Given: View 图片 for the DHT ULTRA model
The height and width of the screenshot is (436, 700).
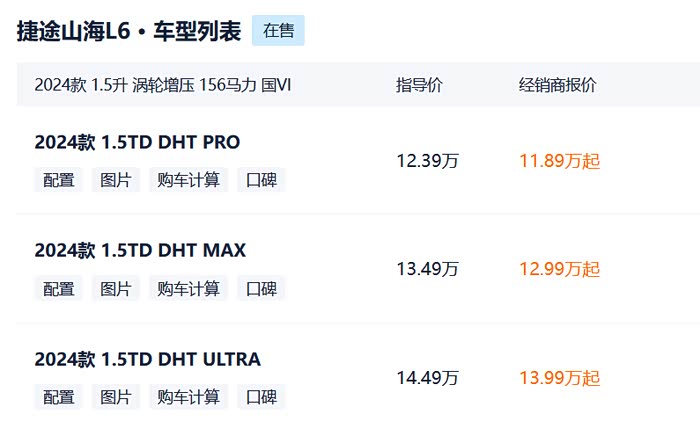Looking at the screenshot, I should click(x=116, y=397).
